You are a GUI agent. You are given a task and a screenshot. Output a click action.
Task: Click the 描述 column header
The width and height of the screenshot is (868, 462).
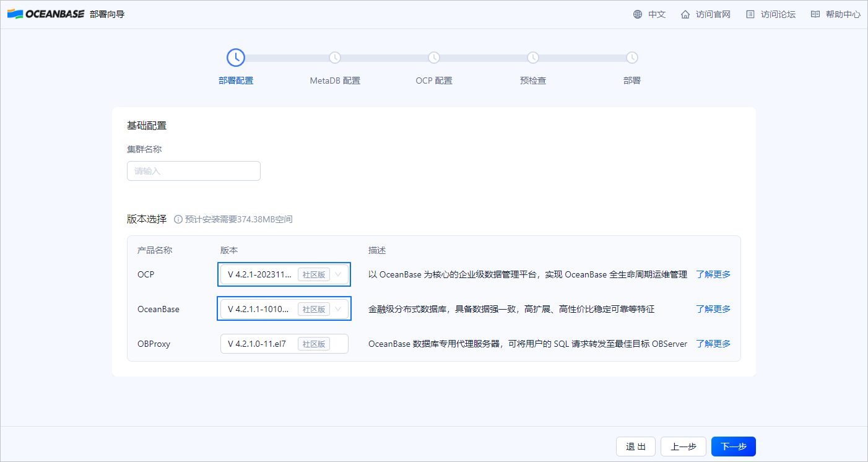point(377,250)
